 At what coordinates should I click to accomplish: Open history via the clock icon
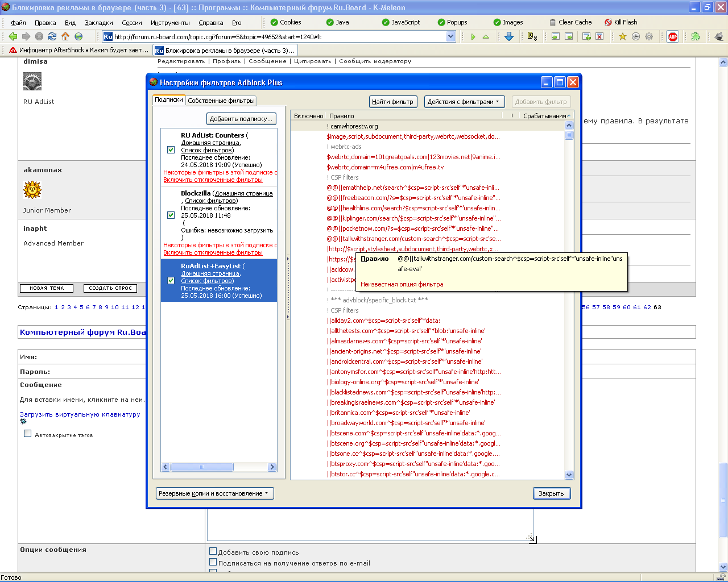636,36
